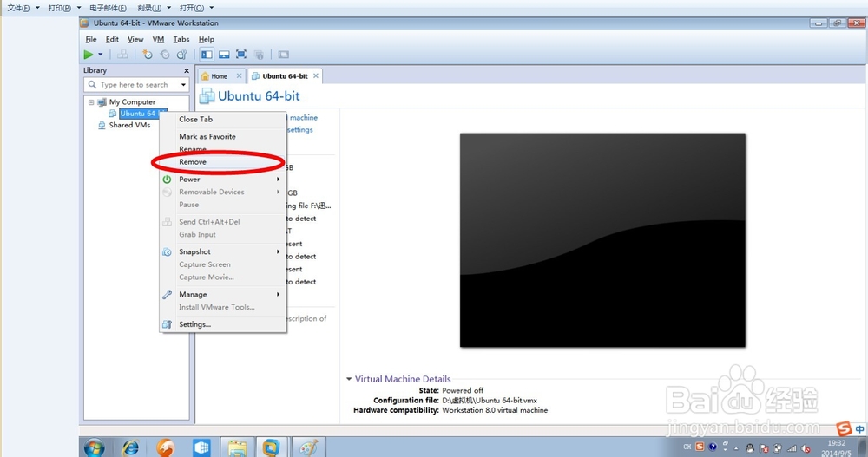The image size is (868, 457).
Task: Open the View menu
Action: tap(135, 39)
